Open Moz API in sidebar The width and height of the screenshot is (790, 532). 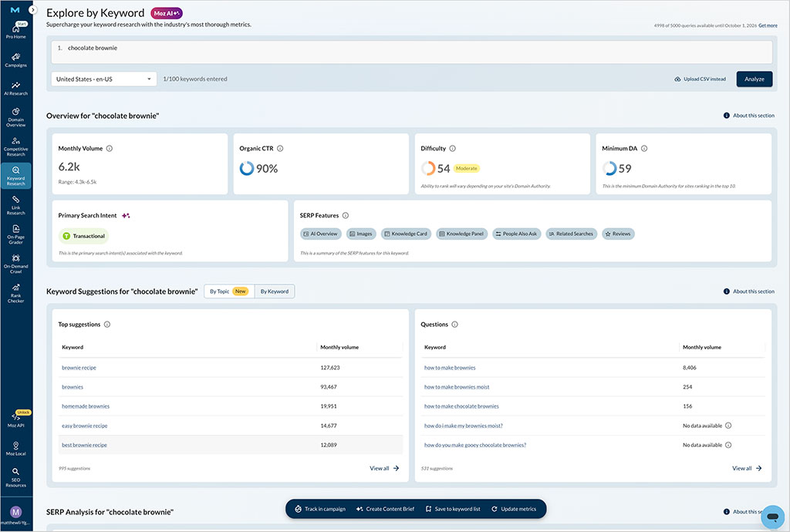click(15, 419)
